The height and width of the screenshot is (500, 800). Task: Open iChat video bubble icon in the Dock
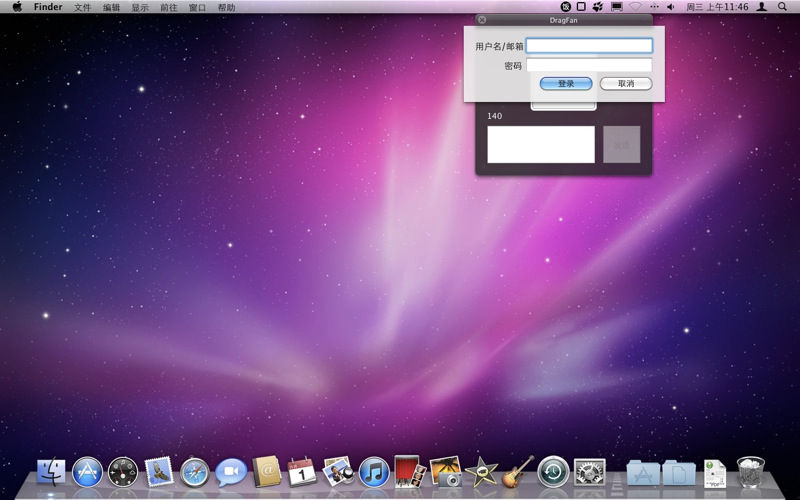tap(231, 472)
